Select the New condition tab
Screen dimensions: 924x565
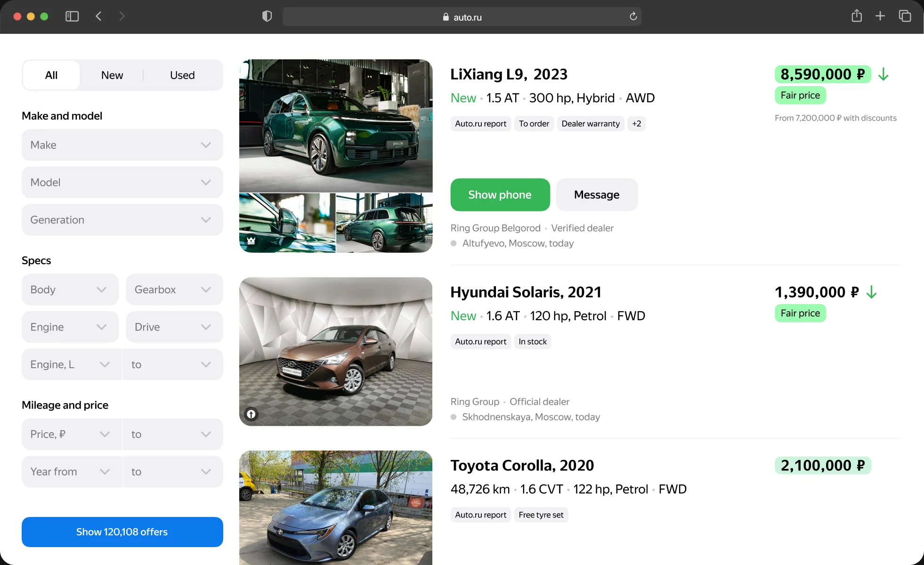(112, 75)
